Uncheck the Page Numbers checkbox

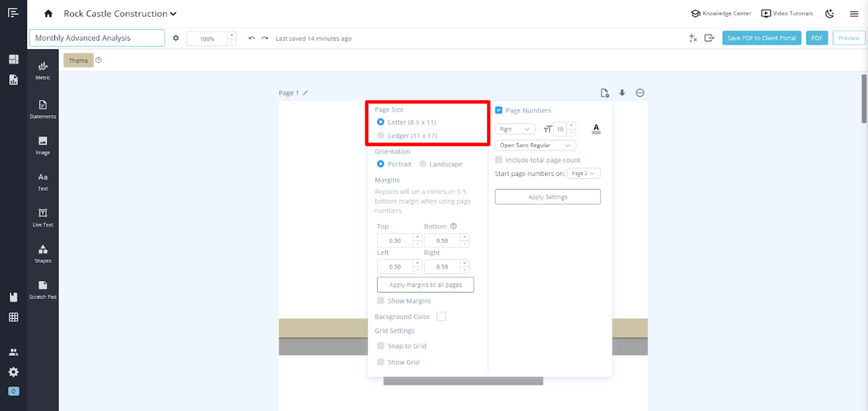pyautogui.click(x=499, y=110)
